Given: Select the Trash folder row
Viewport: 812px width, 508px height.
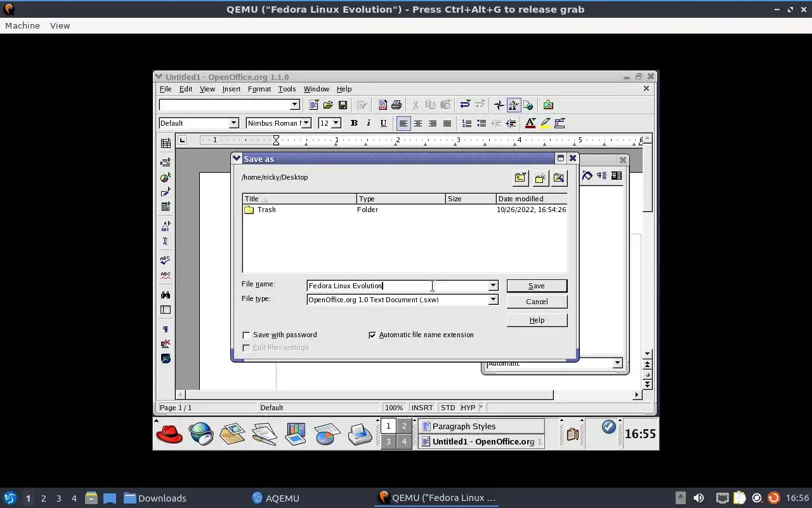Looking at the screenshot, I should coord(405,210).
